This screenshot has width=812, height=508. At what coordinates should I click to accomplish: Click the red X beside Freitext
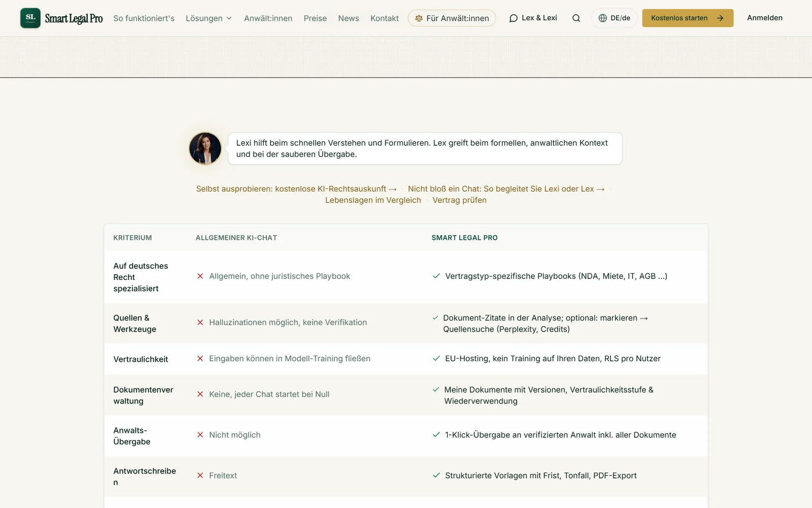click(x=200, y=475)
